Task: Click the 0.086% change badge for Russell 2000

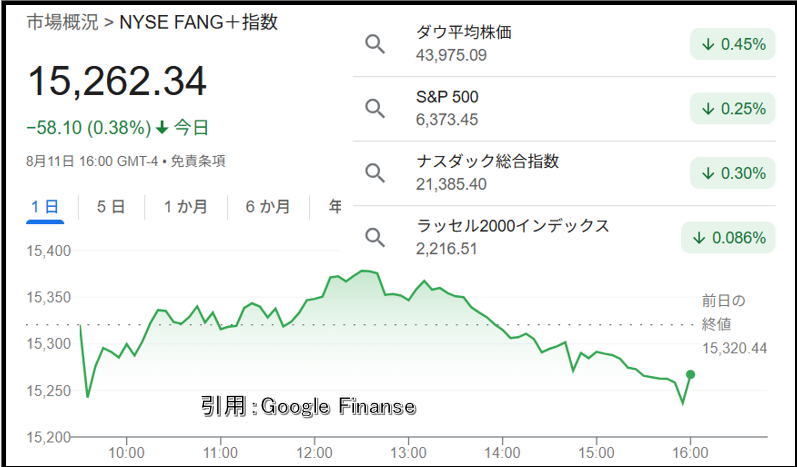Action: pyautogui.click(x=728, y=237)
